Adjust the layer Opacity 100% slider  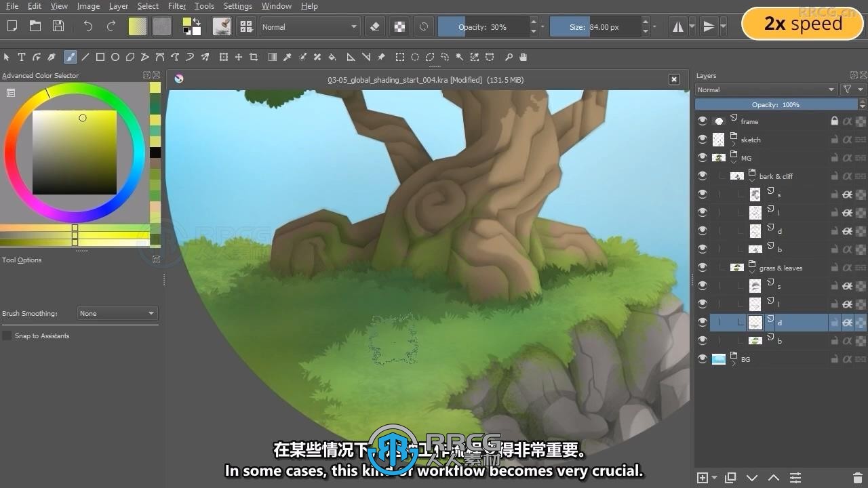776,104
